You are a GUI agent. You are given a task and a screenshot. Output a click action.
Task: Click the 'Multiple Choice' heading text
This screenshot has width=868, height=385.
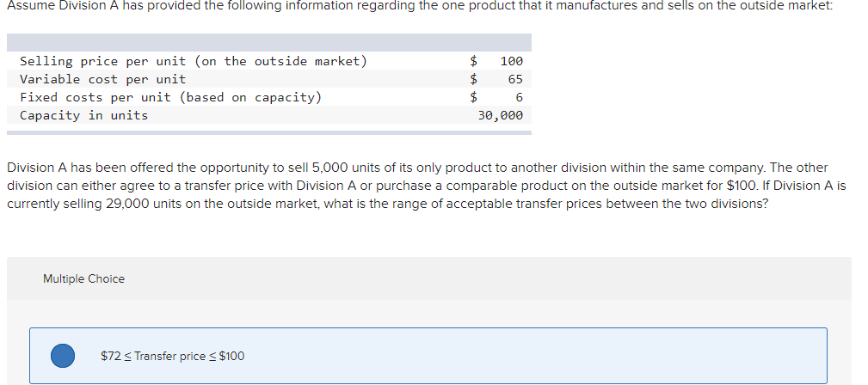pos(84,278)
